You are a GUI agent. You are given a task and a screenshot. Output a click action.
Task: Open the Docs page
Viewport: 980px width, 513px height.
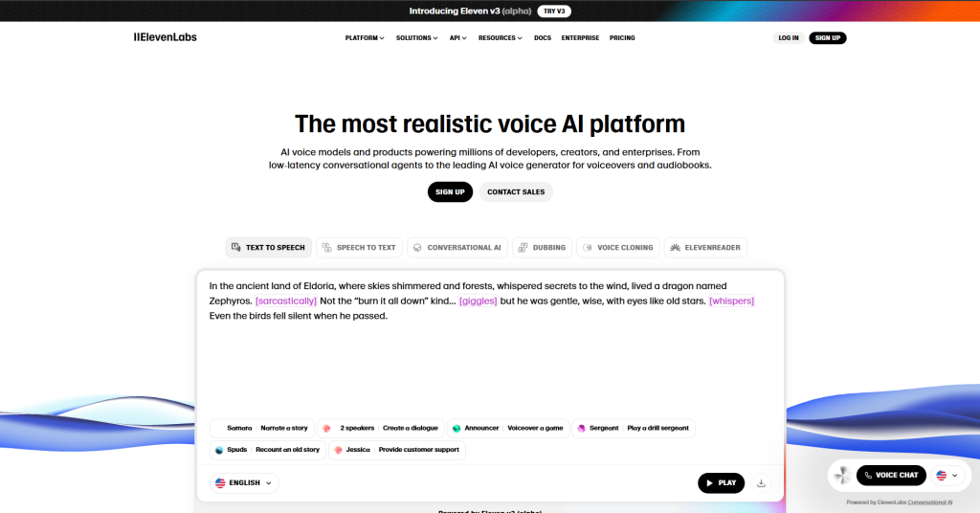[x=543, y=38]
